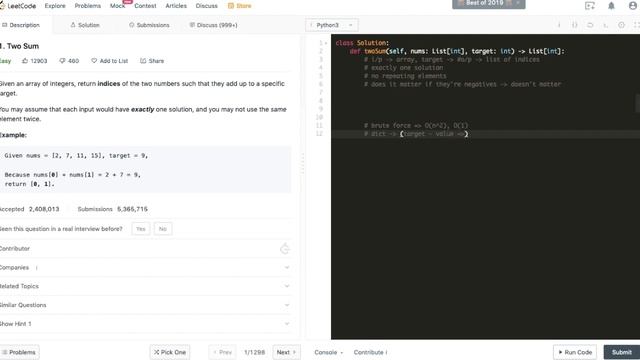This screenshot has width=640, height=360.
Task: Click the Two Sum problem title
Action: pyautogui.click(x=20, y=46)
